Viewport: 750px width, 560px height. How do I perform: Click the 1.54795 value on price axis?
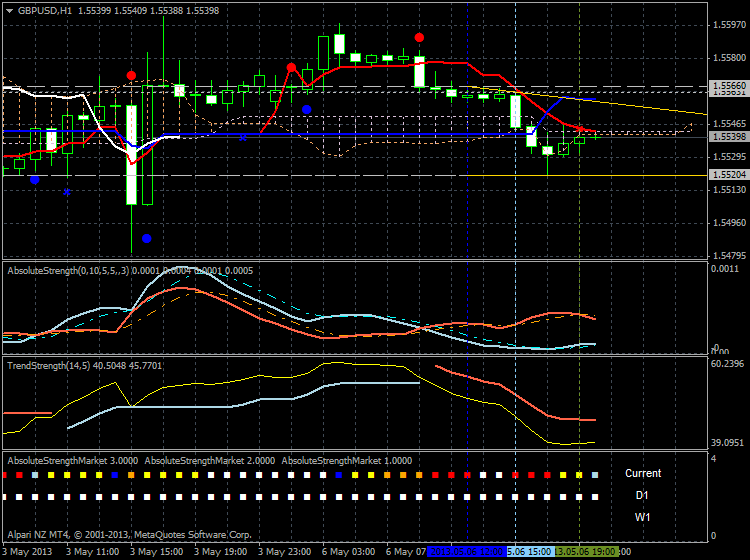click(729, 256)
